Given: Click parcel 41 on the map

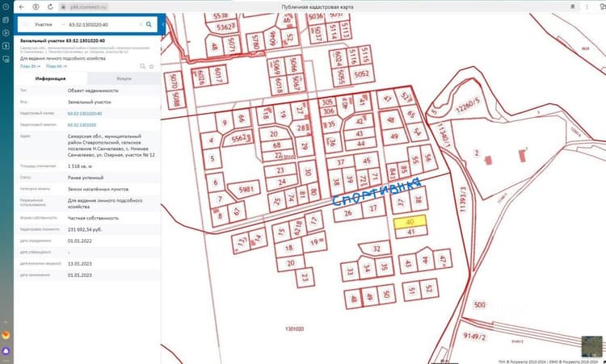Looking at the screenshot, I should 411,232.
